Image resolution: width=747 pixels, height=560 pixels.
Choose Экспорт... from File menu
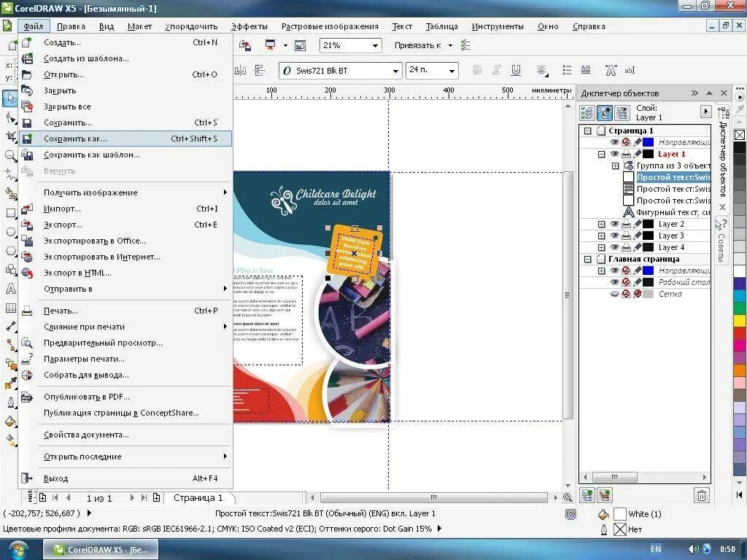coord(125,225)
